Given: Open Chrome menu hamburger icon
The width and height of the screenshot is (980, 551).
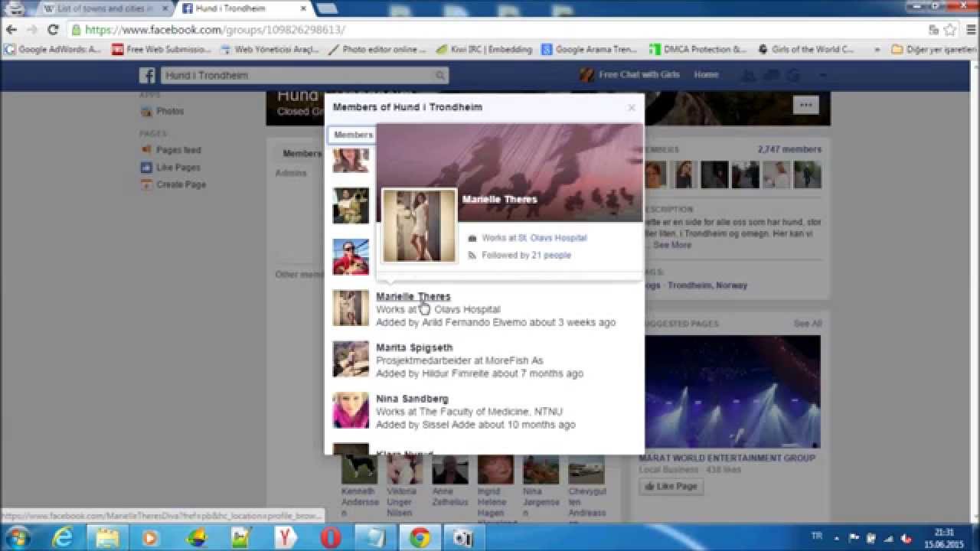Looking at the screenshot, I should [x=969, y=30].
